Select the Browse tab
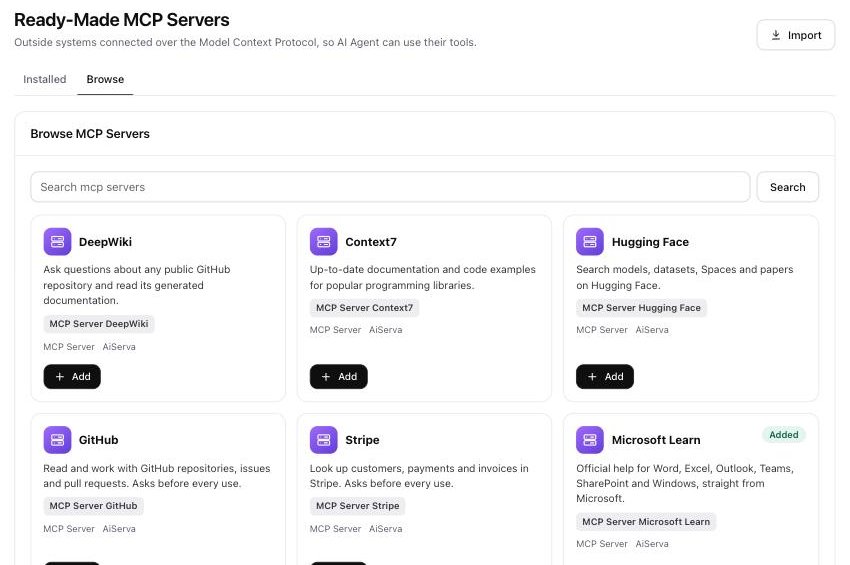Screen dimensions: 850x565 (x=105, y=79)
